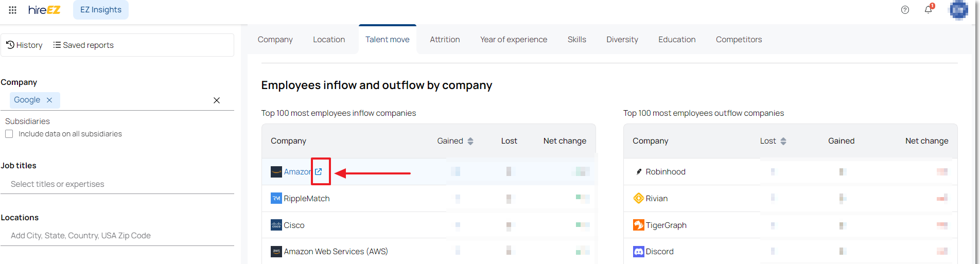
Task: Open the Diversity tab
Action: click(x=622, y=40)
